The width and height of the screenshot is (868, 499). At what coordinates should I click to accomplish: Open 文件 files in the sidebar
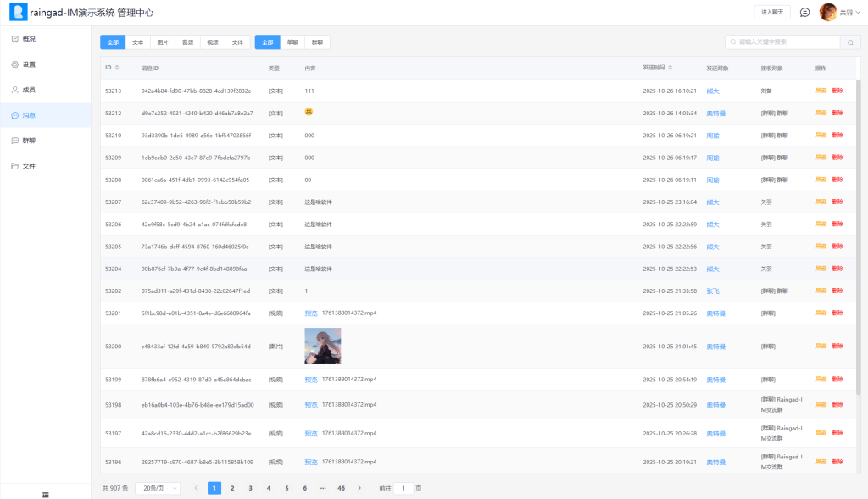point(29,166)
